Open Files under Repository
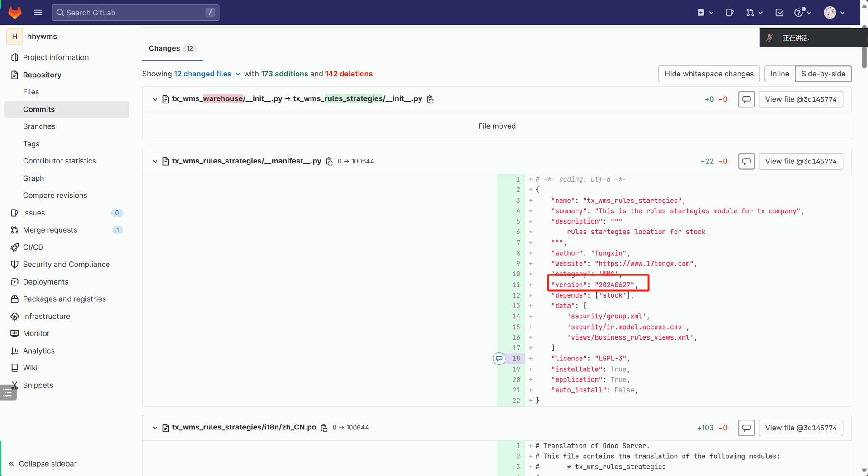868x476 pixels. pos(31,92)
